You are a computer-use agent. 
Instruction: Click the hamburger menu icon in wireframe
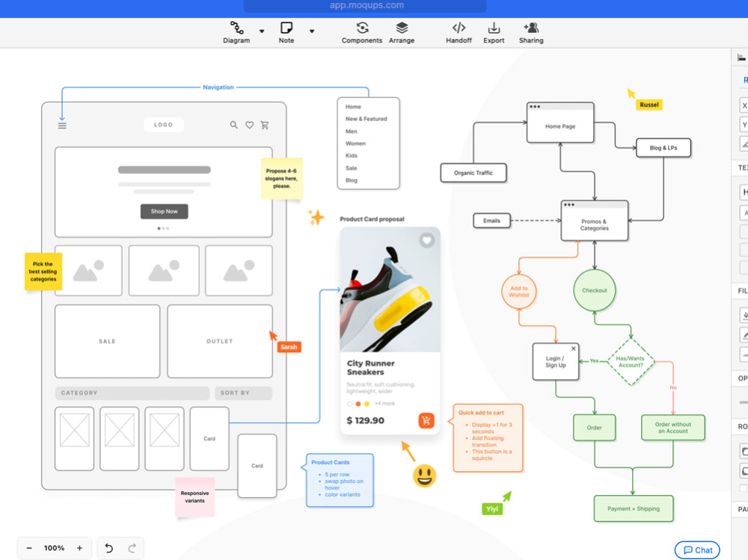[62, 126]
